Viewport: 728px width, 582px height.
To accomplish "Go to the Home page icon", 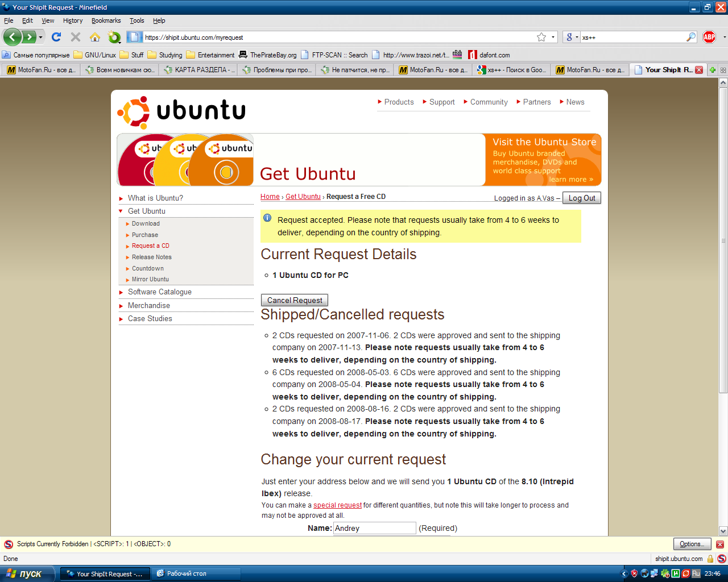I will click(95, 37).
